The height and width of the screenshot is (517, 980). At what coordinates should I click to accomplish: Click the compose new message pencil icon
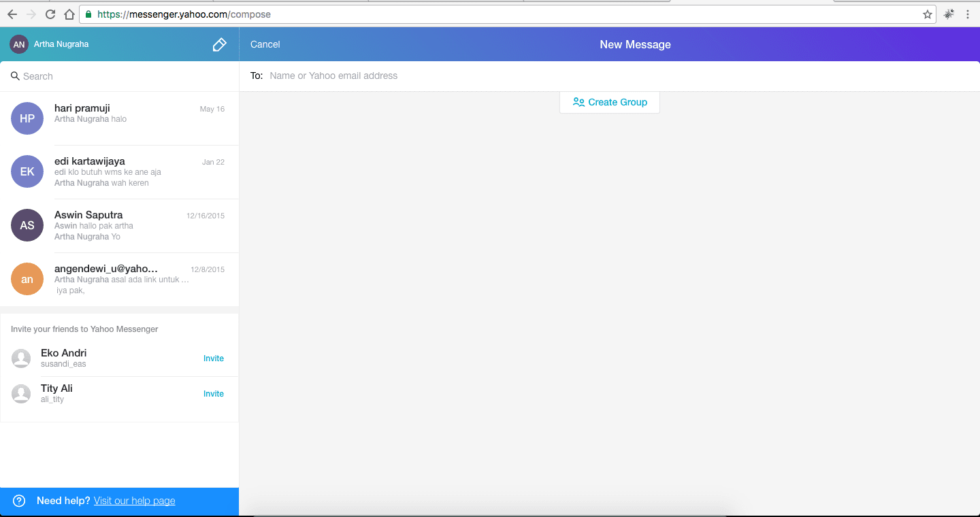(x=219, y=45)
